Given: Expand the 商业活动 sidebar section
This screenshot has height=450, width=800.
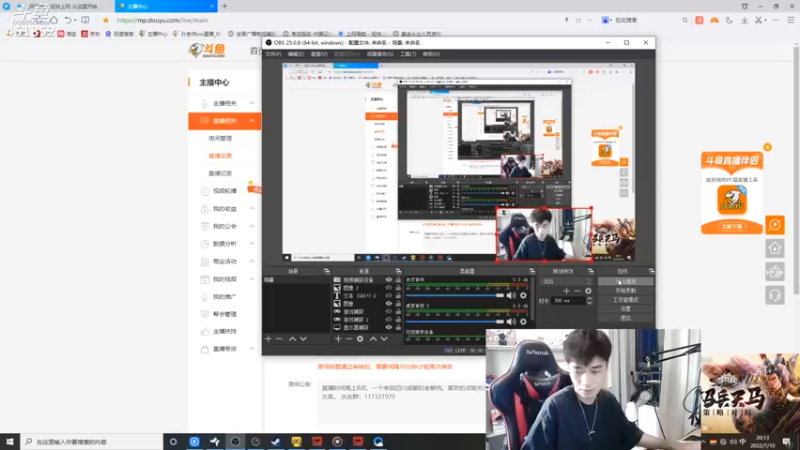Looking at the screenshot, I should [252, 261].
